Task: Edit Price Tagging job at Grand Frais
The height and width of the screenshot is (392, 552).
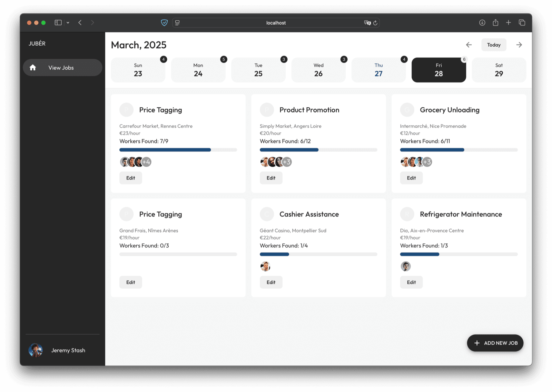Action: click(x=131, y=282)
